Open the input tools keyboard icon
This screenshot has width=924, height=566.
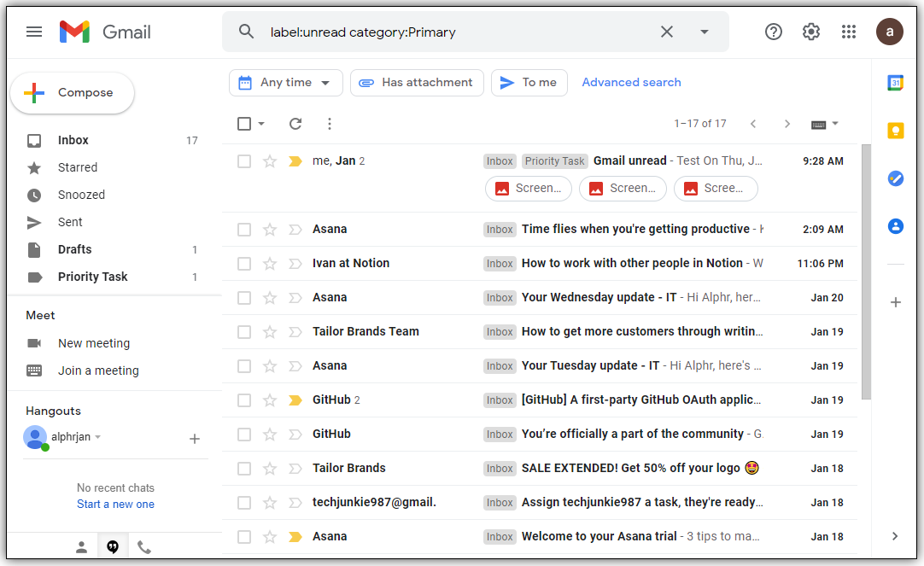click(x=818, y=125)
